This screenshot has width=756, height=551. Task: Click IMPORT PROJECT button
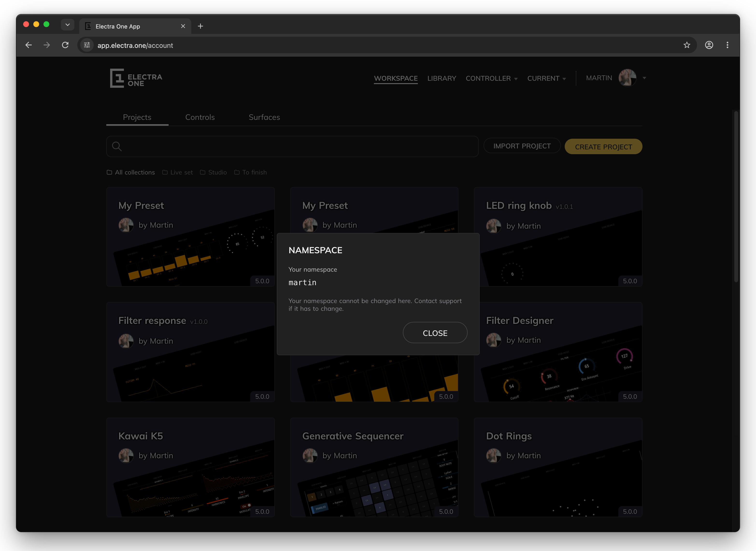pyautogui.click(x=522, y=146)
